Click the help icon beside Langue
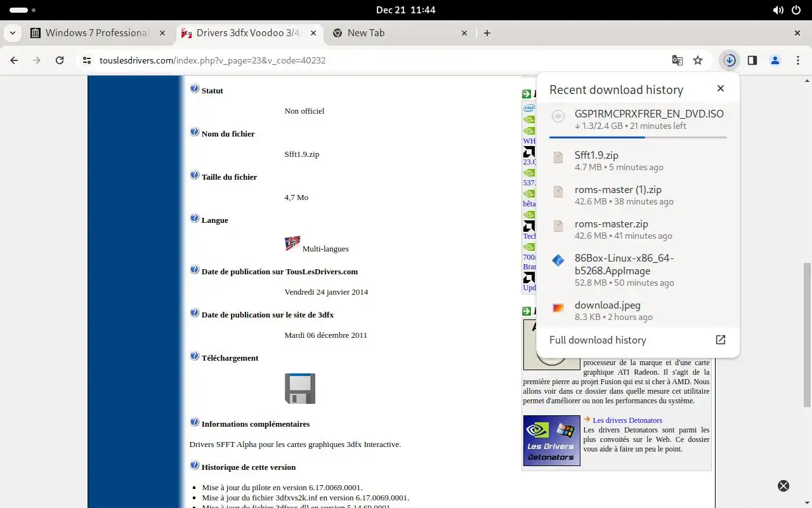The image size is (812, 508). click(195, 218)
